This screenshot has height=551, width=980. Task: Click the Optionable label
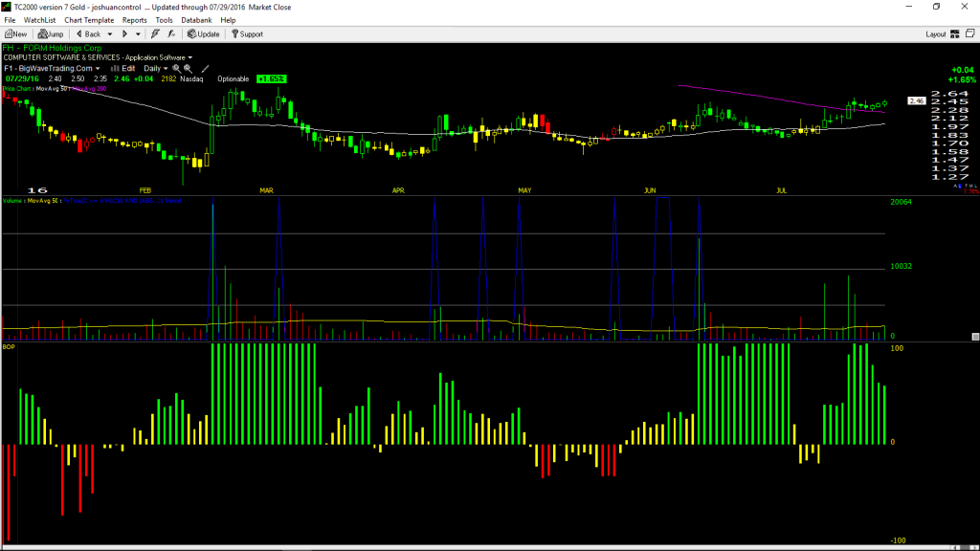click(234, 79)
